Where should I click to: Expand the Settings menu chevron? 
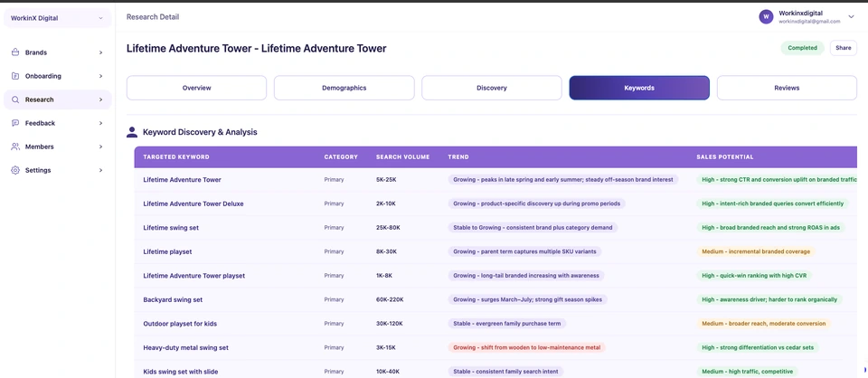(x=100, y=170)
